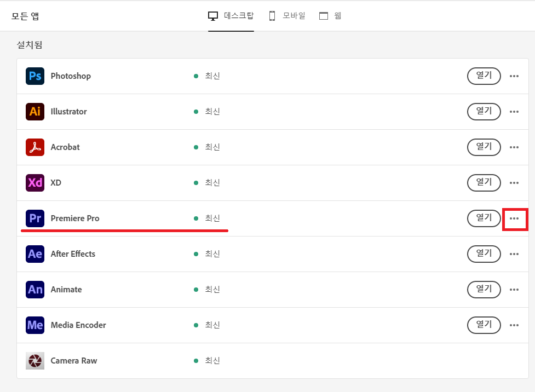Open more options for Photoshop
The image size is (535, 392).
tap(514, 76)
